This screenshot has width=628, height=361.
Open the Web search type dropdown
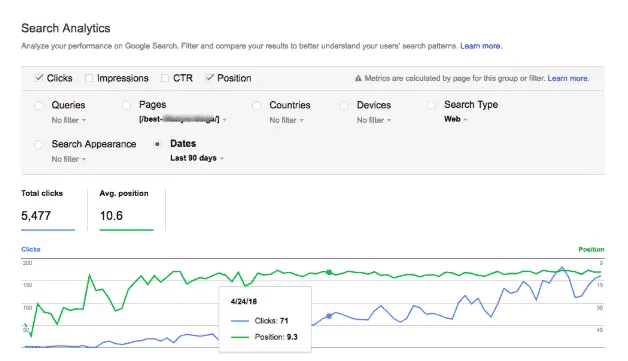tap(455, 119)
